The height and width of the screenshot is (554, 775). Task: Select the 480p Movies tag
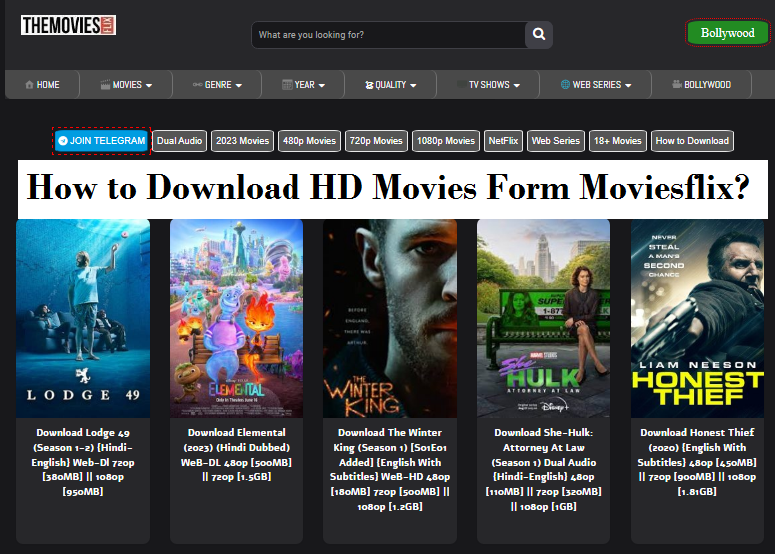click(309, 141)
